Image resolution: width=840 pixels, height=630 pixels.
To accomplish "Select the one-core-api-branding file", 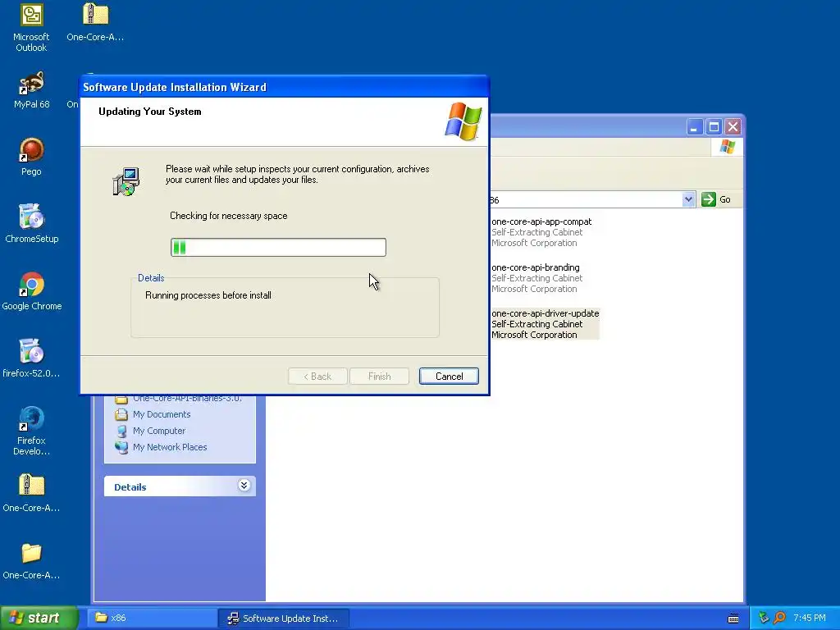I will click(x=536, y=278).
